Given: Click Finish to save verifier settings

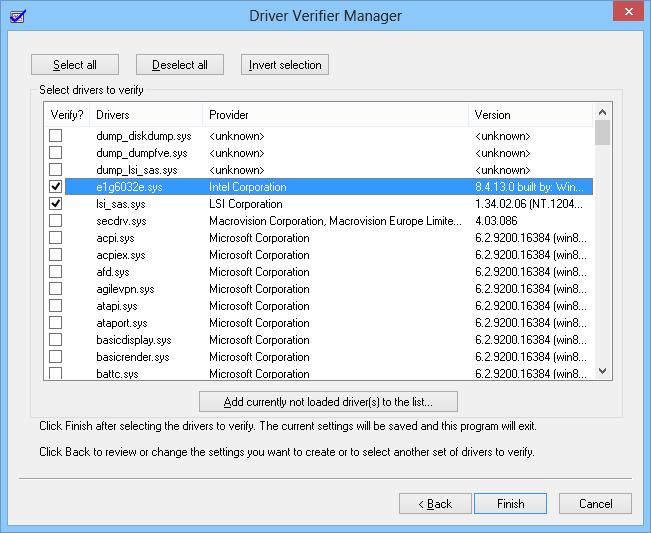Looking at the screenshot, I should pyautogui.click(x=510, y=504).
